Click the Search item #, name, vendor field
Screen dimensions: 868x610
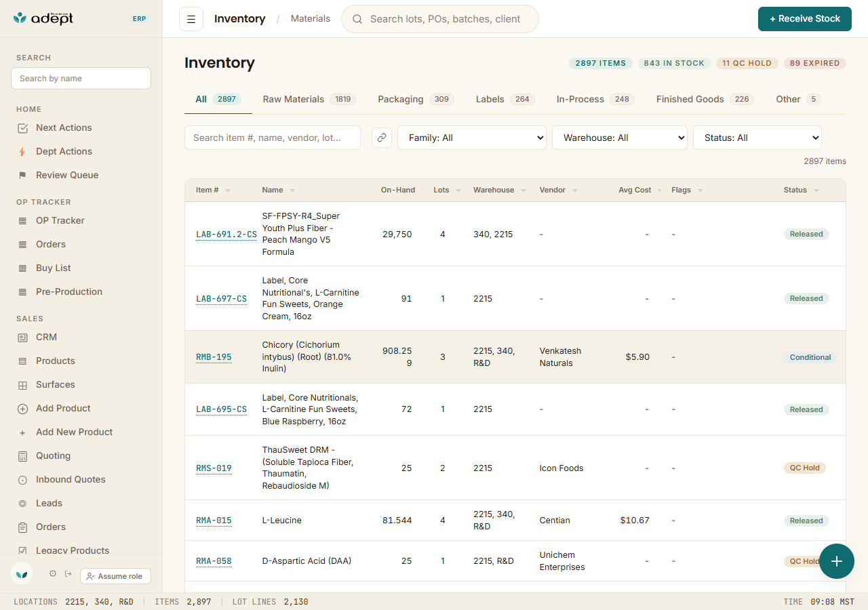pyautogui.click(x=273, y=138)
